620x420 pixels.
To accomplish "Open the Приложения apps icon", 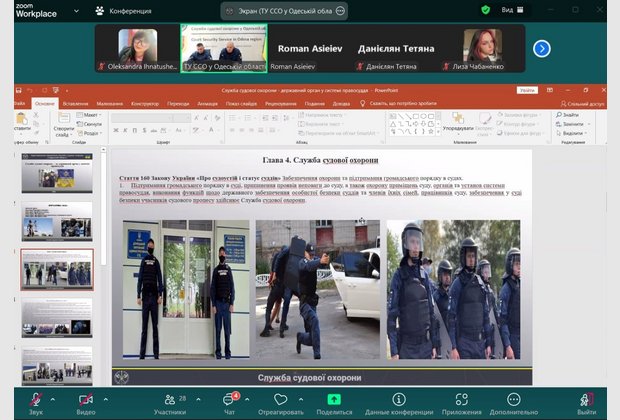I will pyautogui.click(x=461, y=399).
